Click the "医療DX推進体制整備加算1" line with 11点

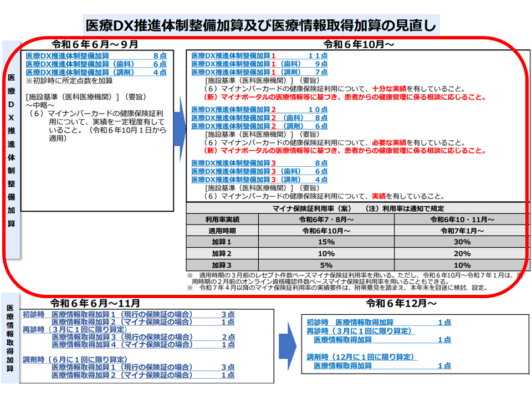(259, 55)
